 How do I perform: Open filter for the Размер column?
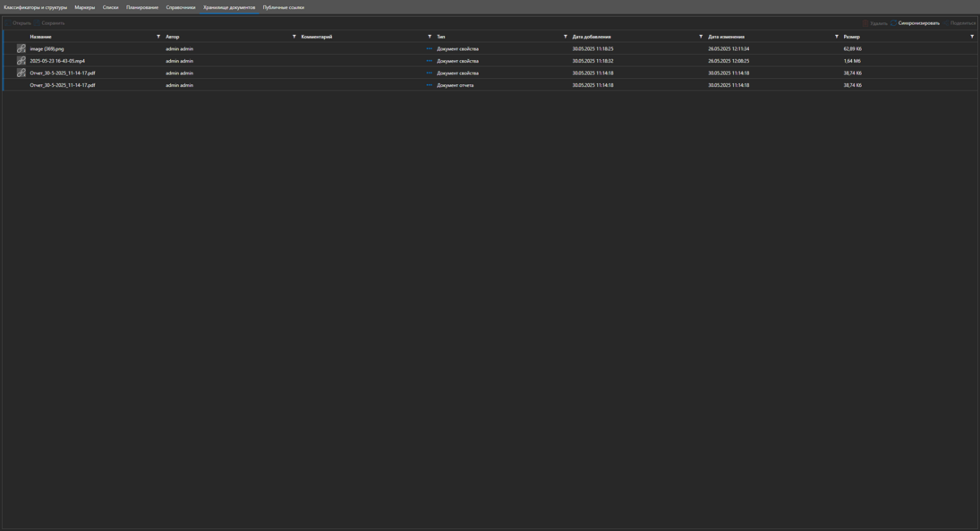coord(972,37)
